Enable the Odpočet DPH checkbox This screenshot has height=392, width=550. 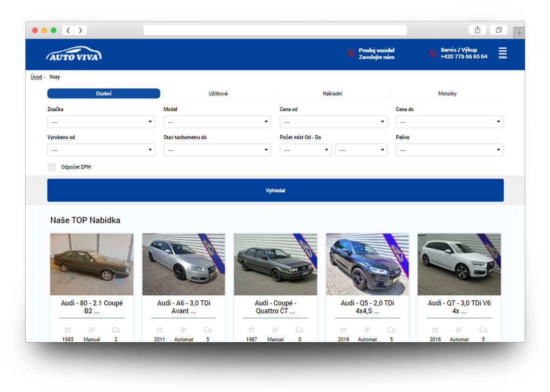[x=52, y=167]
